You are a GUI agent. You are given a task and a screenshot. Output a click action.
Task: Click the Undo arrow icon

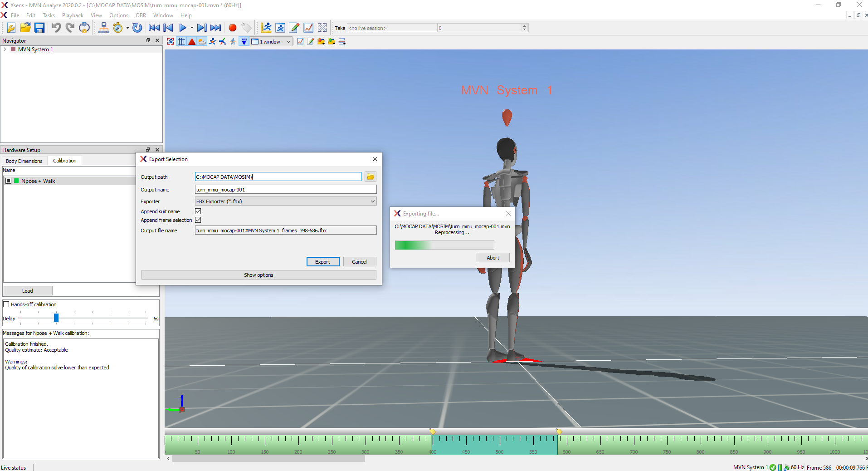(56, 28)
